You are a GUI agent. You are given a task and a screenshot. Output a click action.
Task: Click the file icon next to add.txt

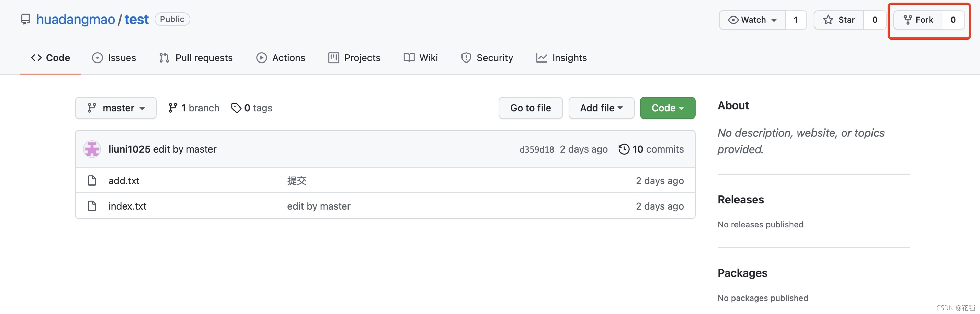[92, 180]
